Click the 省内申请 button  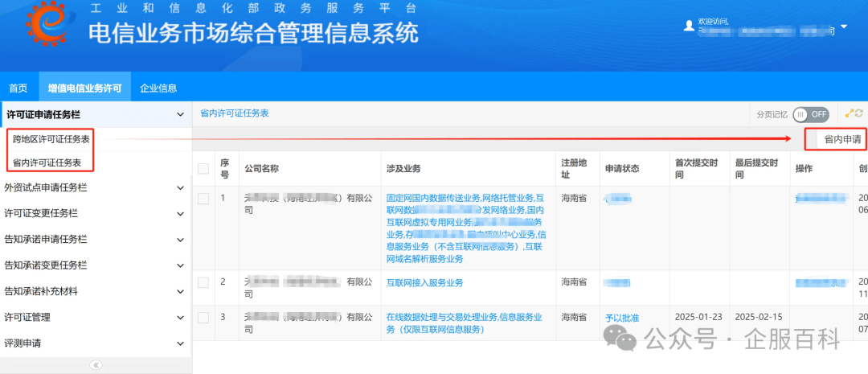(841, 139)
